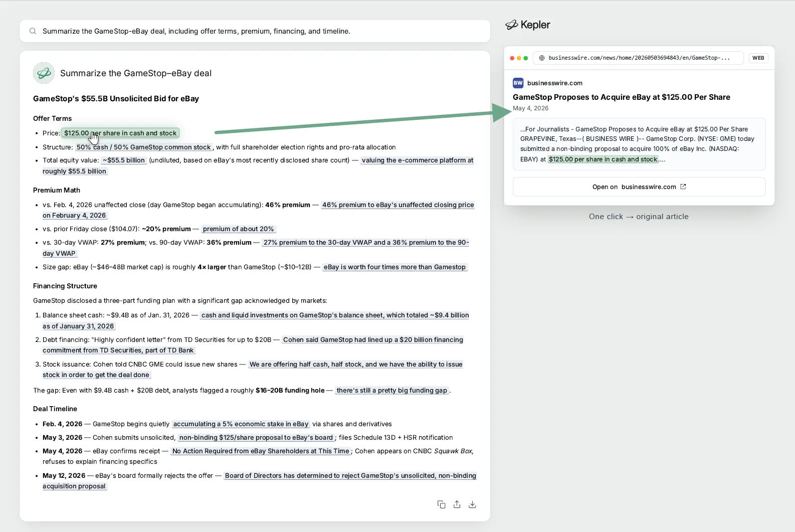Open the '27% premium to the 30-day VWAP' citation
The width and height of the screenshot is (795, 532).
pos(366,243)
